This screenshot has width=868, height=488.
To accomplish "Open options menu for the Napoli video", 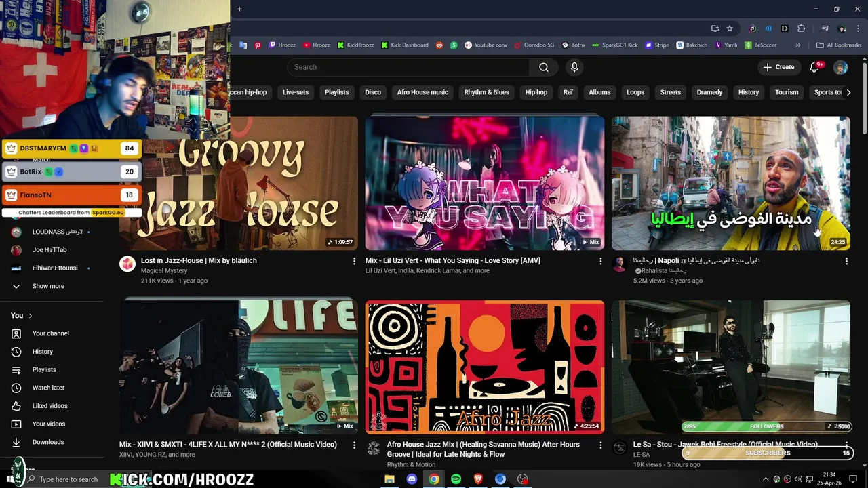I will (x=846, y=261).
